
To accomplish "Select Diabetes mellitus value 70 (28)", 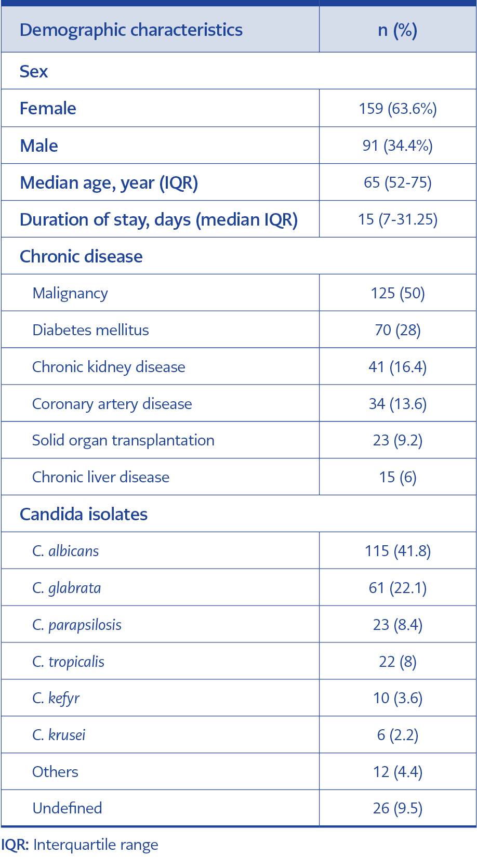I will pos(398,330).
